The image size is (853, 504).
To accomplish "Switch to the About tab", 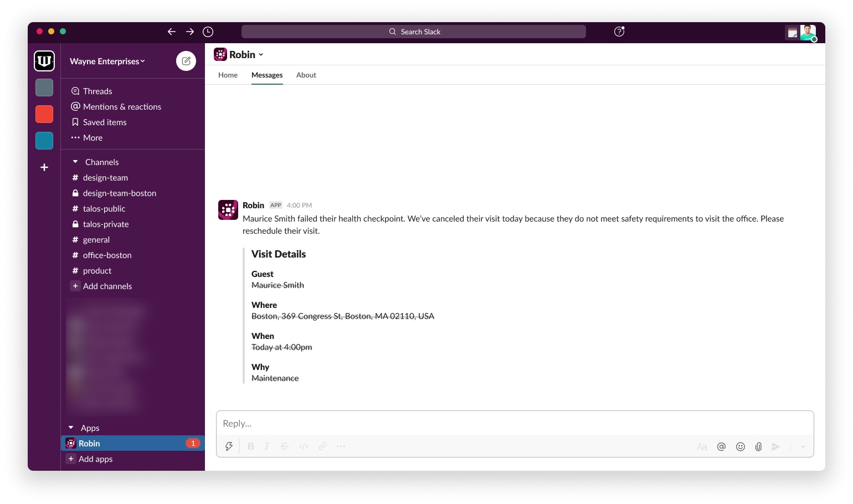I will click(x=306, y=75).
